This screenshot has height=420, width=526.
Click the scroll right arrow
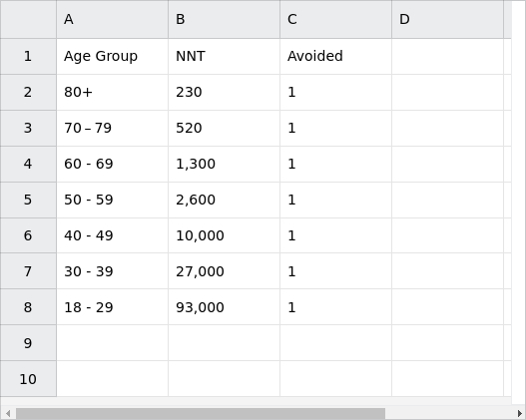[x=520, y=414]
